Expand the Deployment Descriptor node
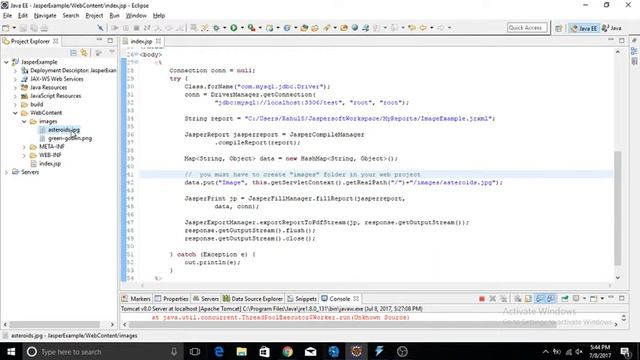The width and height of the screenshot is (640, 360). click(16, 71)
